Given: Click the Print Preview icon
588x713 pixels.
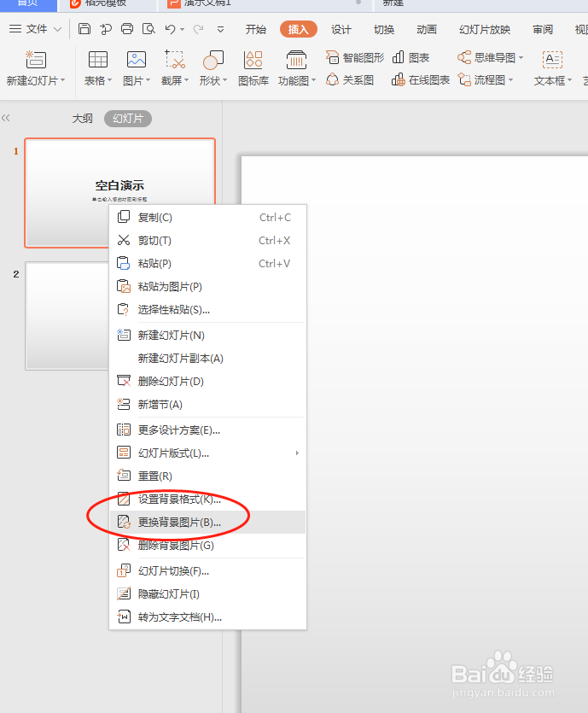Looking at the screenshot, I should [x=148, y=29].
